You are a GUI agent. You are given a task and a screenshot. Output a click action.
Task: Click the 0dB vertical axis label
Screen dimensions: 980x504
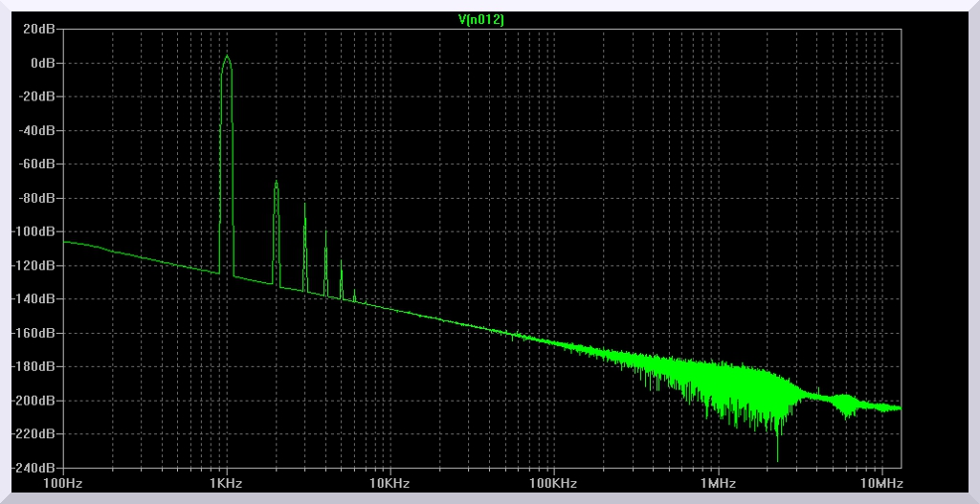(x=42, y=63)
